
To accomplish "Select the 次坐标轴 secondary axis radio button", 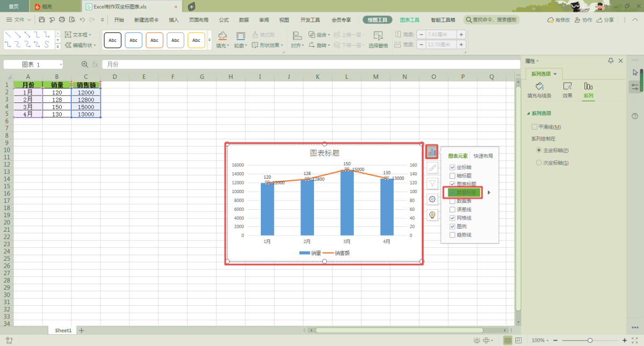I will (x=539, y=163).
